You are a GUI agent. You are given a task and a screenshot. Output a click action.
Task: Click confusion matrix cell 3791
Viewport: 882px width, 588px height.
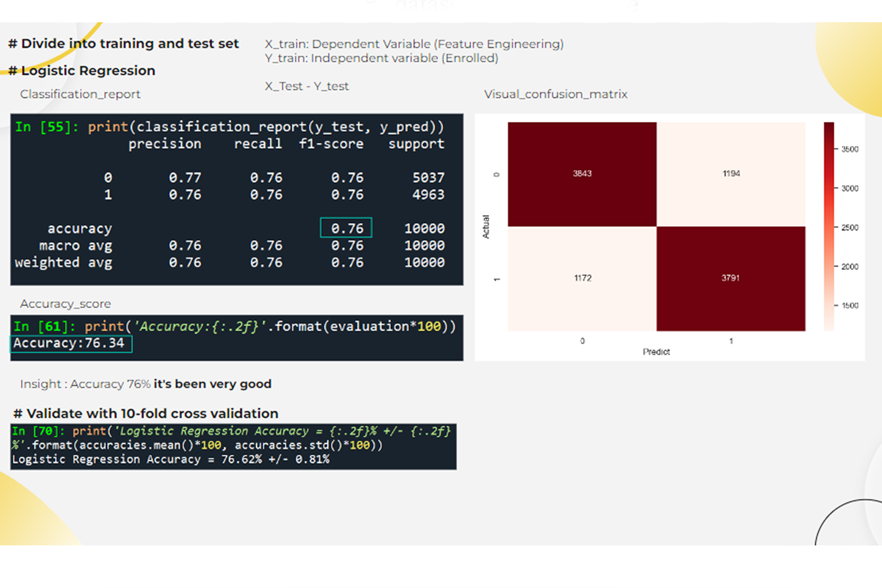[731, 278]
